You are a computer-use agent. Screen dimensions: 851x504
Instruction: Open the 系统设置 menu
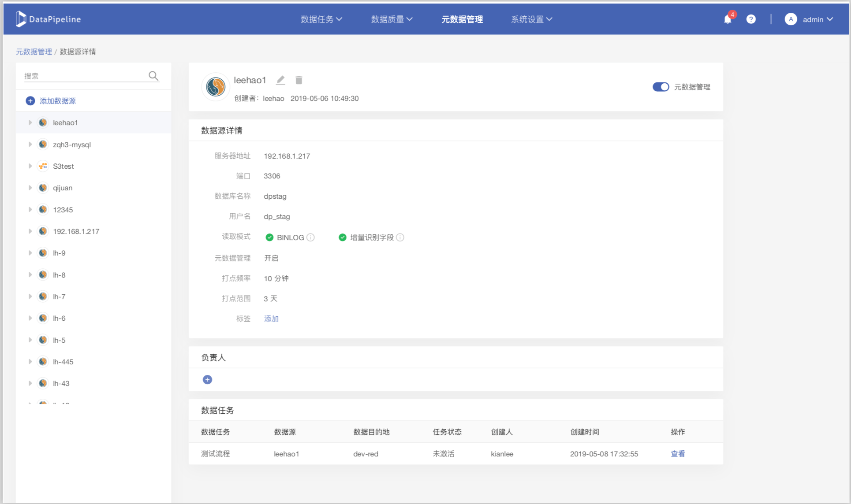click(x=531, y=19)
